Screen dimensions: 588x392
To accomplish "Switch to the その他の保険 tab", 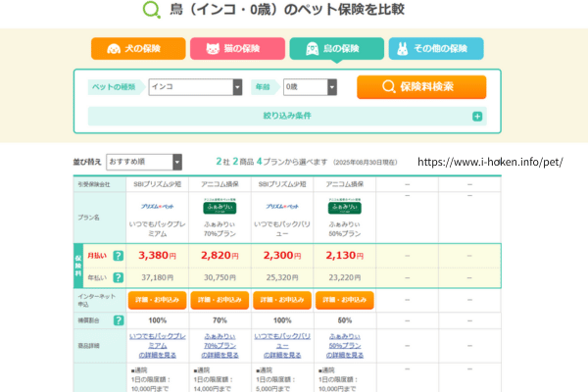I will coord(434,48).
